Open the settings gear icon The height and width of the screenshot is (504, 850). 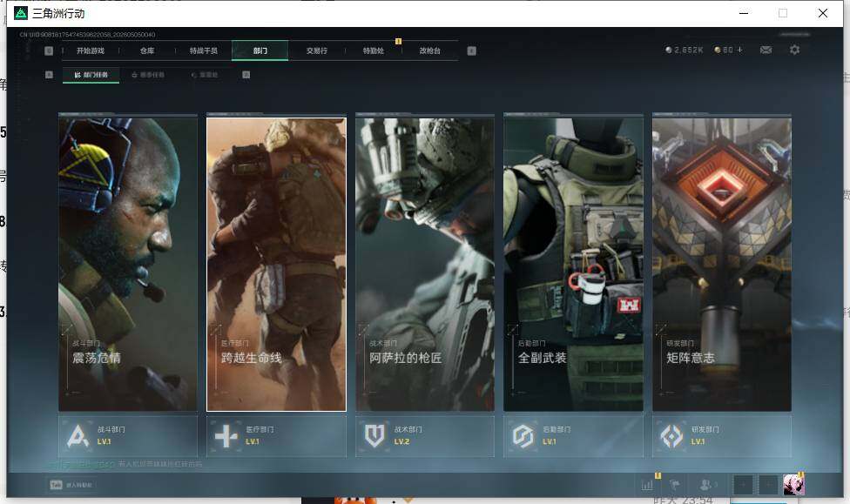[x=795, y=50]
